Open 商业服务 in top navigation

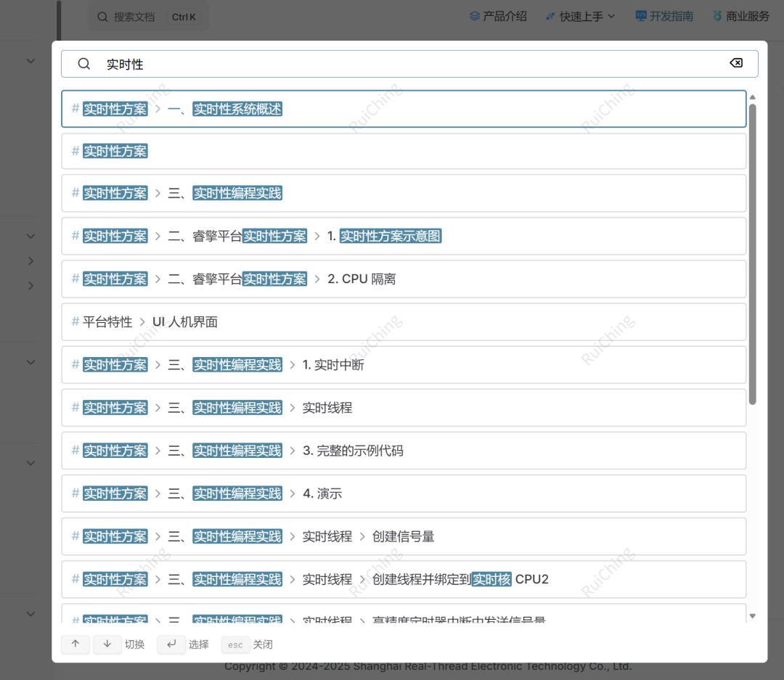pyautogui.click(x=741, y=17)
